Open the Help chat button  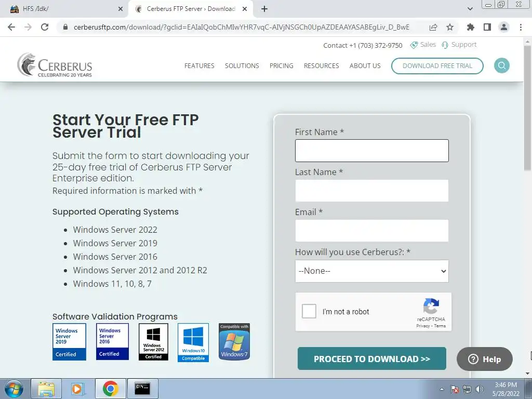pyautogui.click(x=485, y=359)
